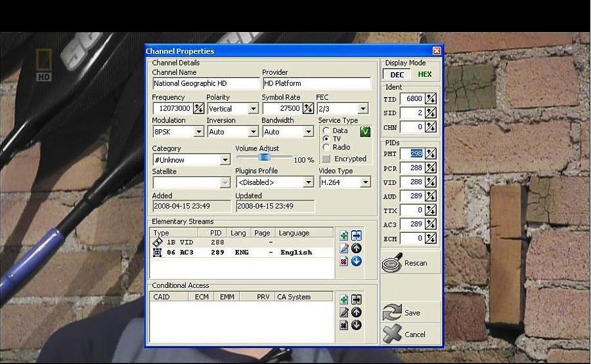591x364 pixels.
Task: Click the Channel Name text field
Action: [x=206, y=83]
